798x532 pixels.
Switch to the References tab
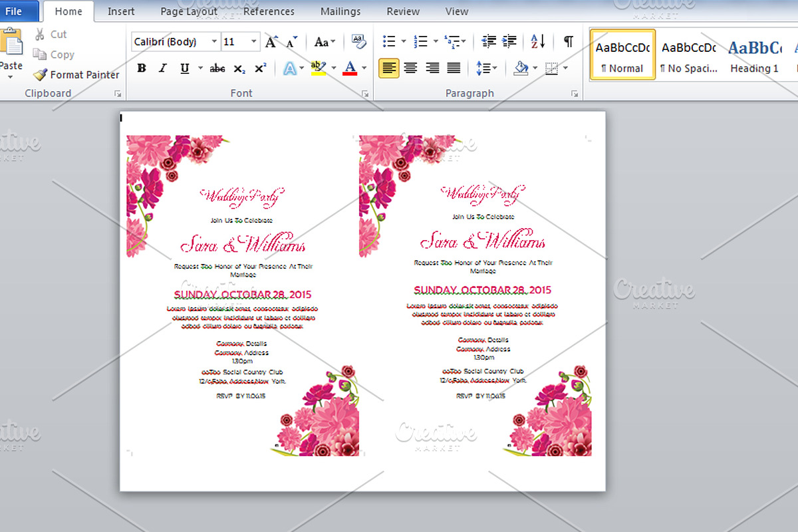(x=270, y=11)
